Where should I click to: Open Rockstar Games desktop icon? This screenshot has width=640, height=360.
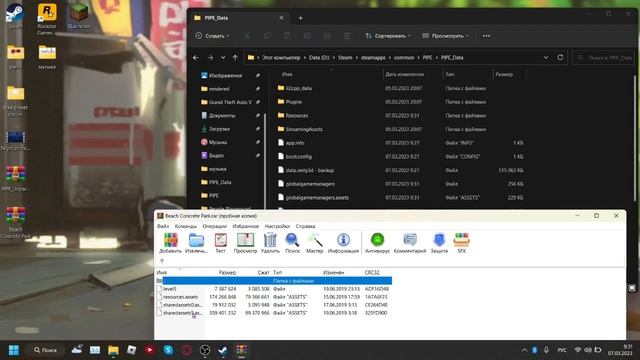click(47, 19)
